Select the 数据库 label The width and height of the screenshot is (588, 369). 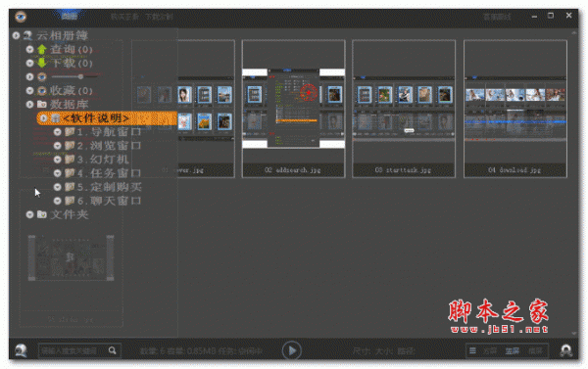70,104
